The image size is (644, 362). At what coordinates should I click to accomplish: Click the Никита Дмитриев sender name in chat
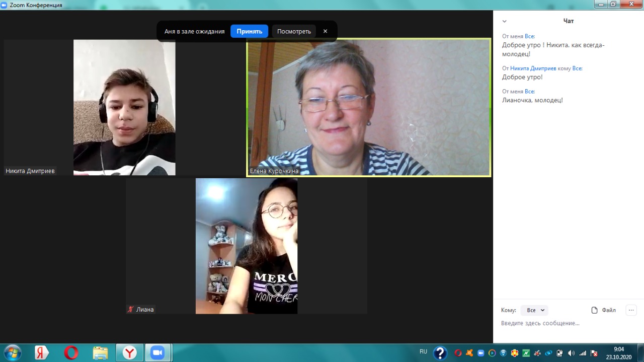(x=533, y=68)
